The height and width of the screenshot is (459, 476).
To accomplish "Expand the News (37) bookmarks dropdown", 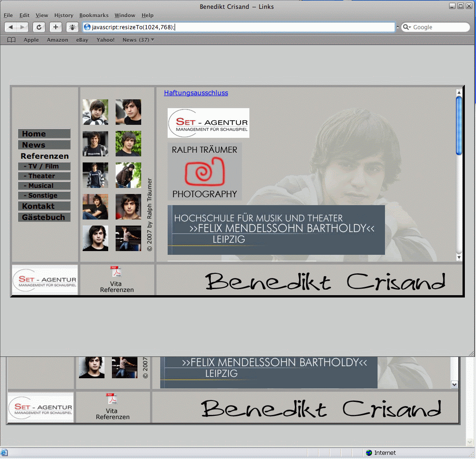I will 152,40.
